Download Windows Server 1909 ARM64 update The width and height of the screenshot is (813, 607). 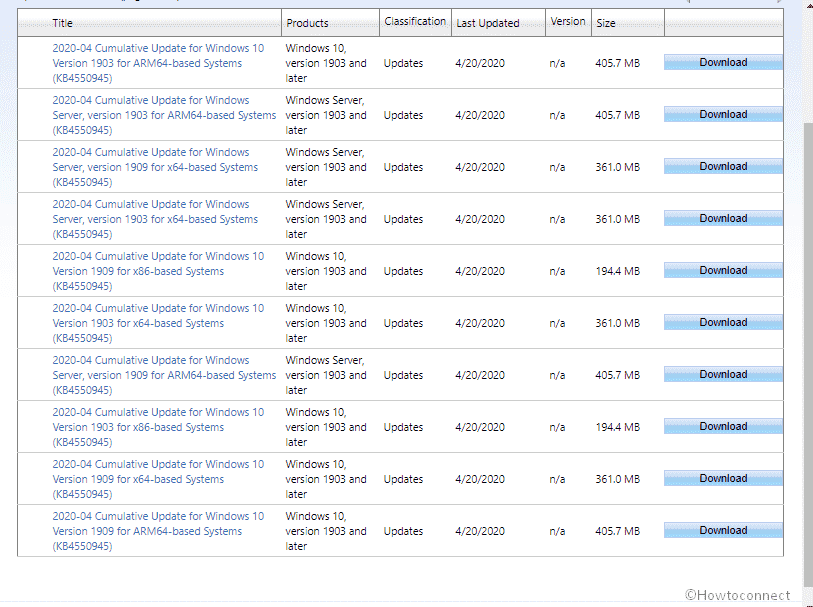[x=723, y=375]
